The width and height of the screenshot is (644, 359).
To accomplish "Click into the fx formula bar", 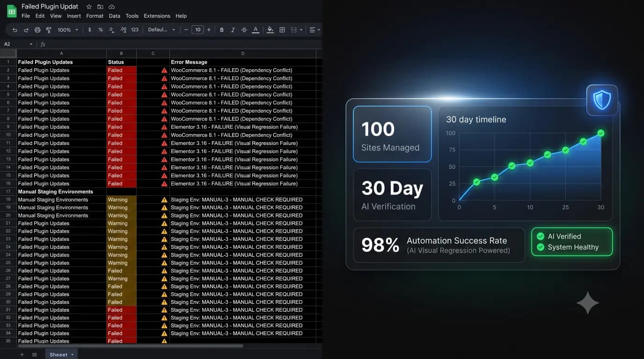I will pos(183,44).
